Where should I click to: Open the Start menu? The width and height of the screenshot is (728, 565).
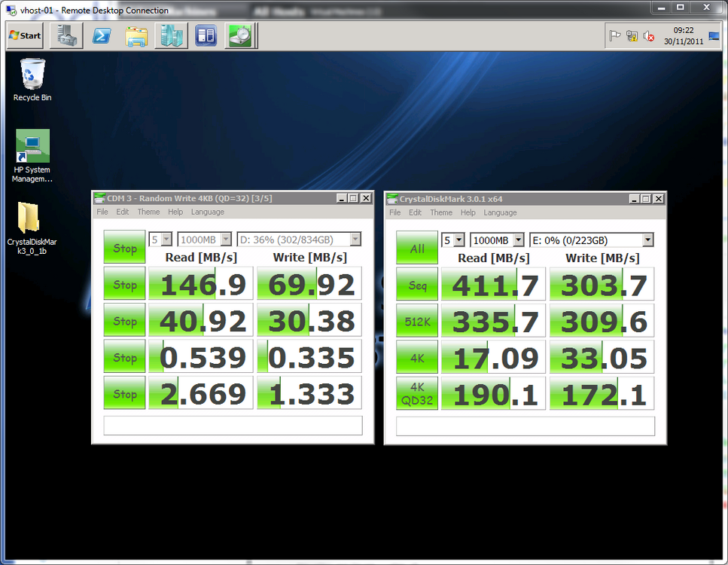click(25, 35)
